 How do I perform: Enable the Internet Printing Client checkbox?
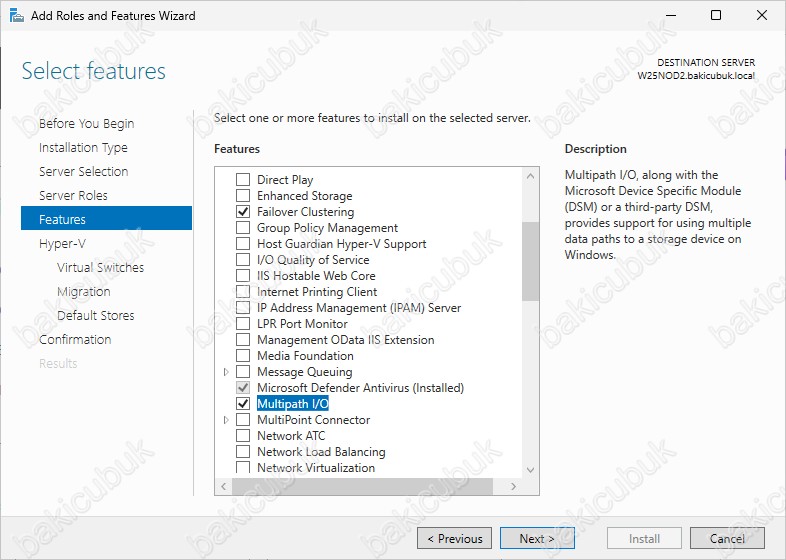tap(243, 292)
